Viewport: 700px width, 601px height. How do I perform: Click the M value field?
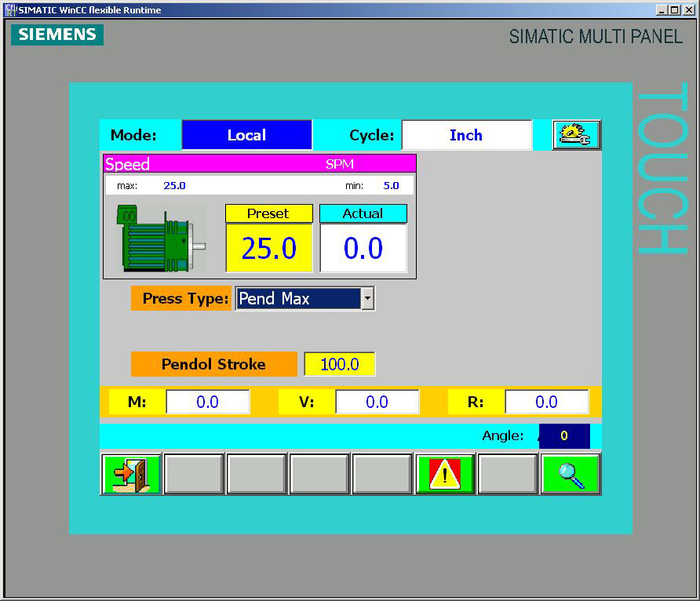point(208,402)
